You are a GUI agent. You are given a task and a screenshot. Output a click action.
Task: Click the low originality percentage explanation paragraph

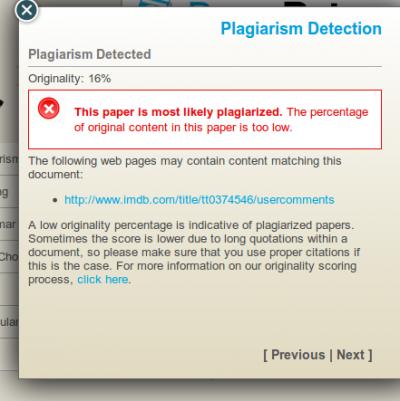tap(194, 252)
